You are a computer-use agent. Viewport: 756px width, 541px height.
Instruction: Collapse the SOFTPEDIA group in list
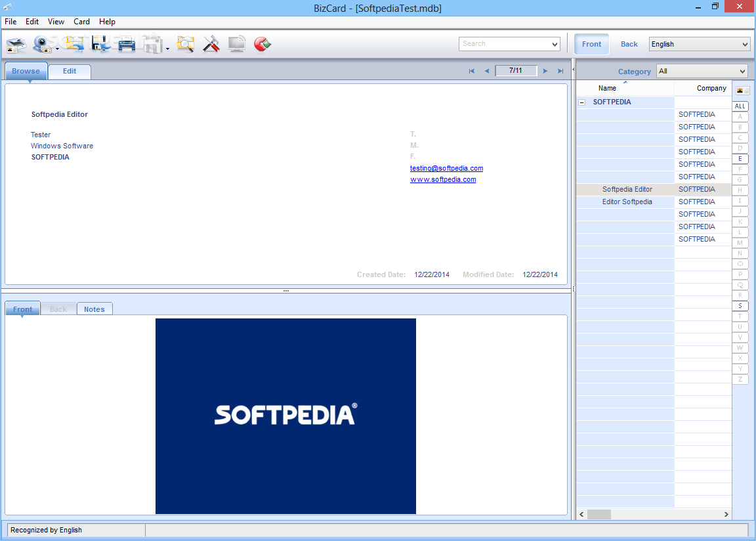pos(582,102)
